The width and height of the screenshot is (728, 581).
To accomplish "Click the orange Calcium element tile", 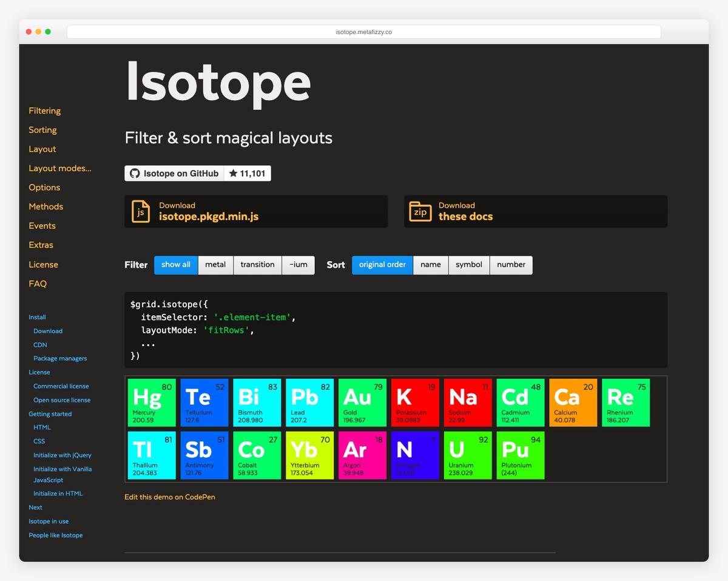I will pos(573,402).
